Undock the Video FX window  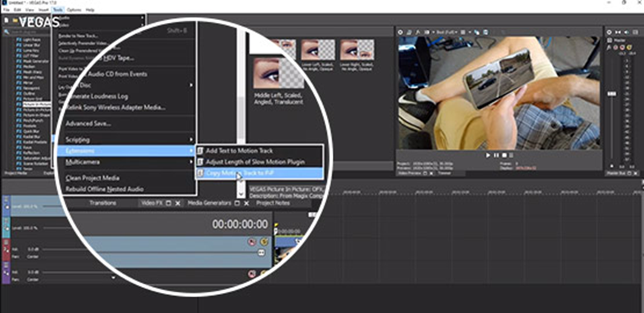pos(169,203)
